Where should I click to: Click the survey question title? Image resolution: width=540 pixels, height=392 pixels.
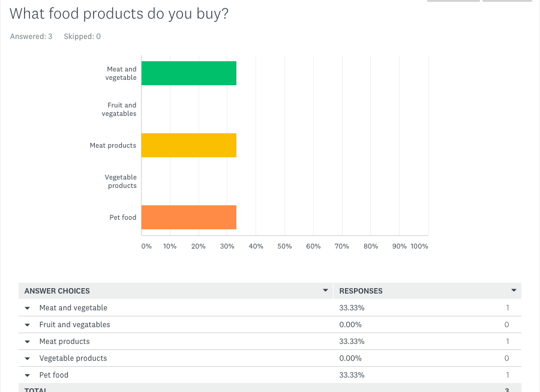[119, 13]
